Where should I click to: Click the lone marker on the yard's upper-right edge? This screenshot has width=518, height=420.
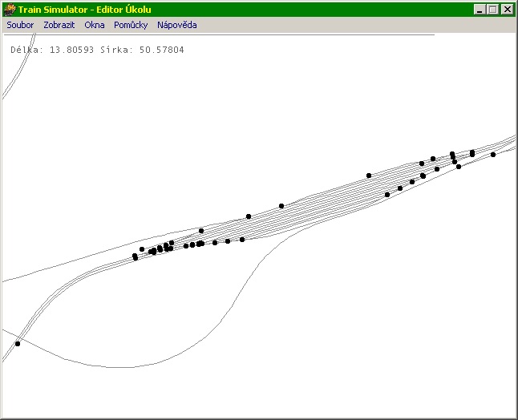[x=369, y=175]
